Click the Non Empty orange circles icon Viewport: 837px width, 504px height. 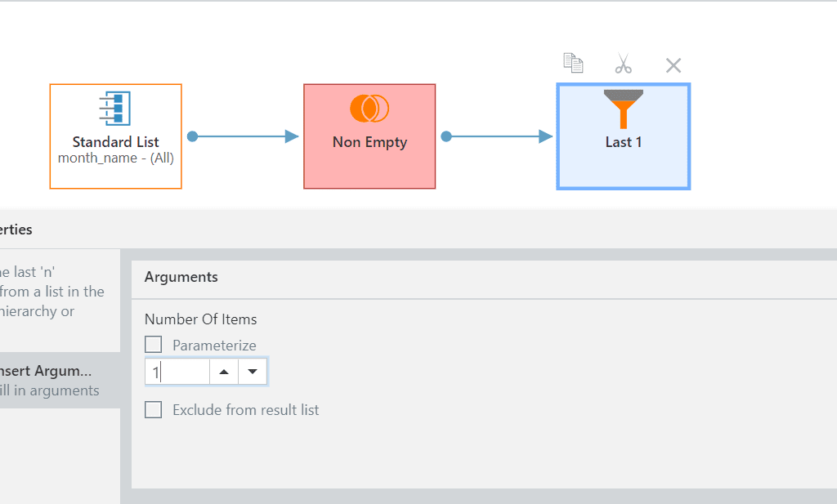point(369,109)
